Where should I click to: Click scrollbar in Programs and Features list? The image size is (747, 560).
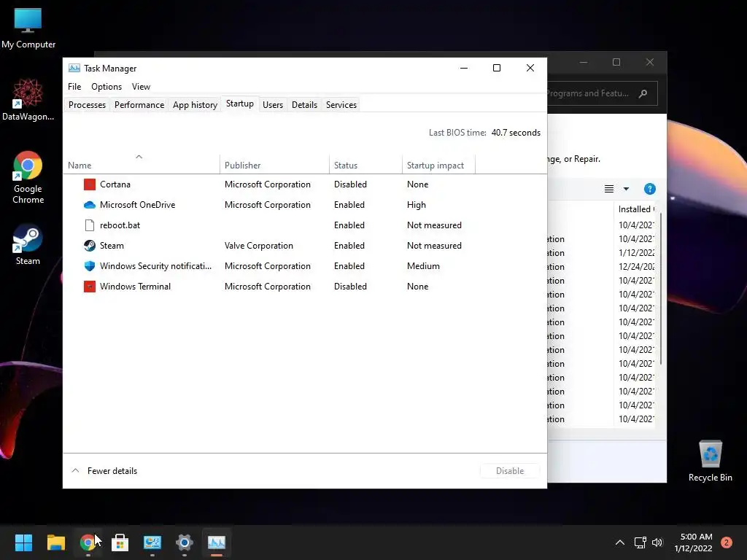click(x=661, y=289)
